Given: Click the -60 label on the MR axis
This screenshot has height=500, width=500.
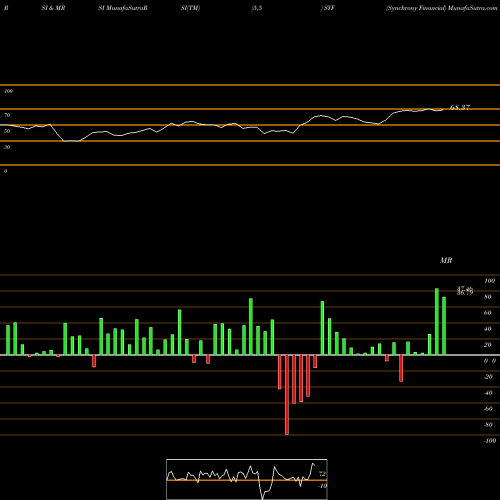Looking at the screenshot, I should 488,409.
